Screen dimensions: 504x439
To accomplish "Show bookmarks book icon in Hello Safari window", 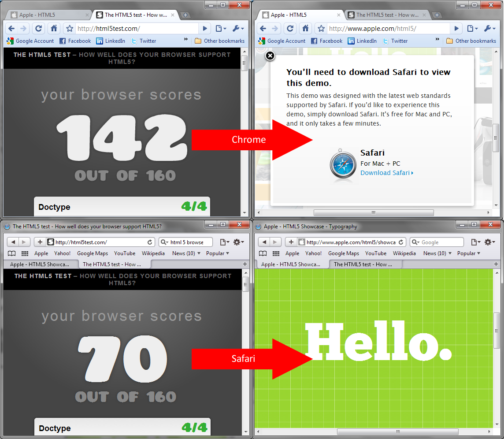I will coord(263,253).
